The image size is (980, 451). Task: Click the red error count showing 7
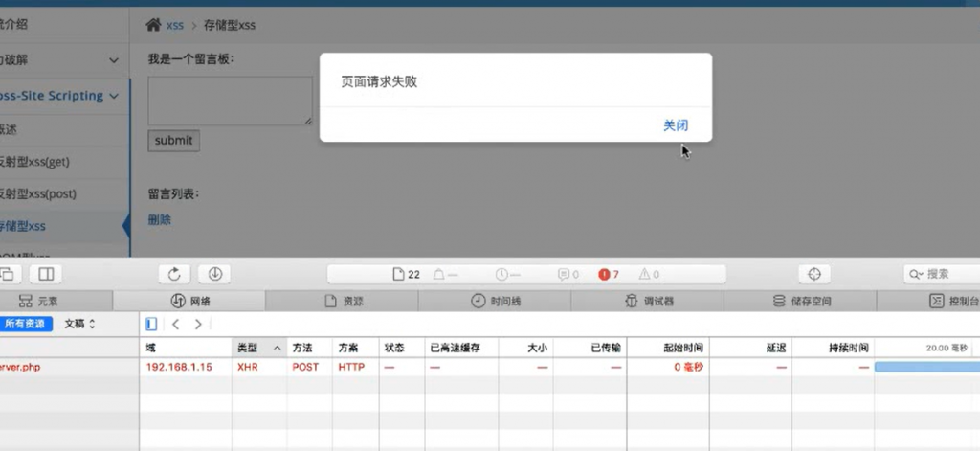[608, 274]
